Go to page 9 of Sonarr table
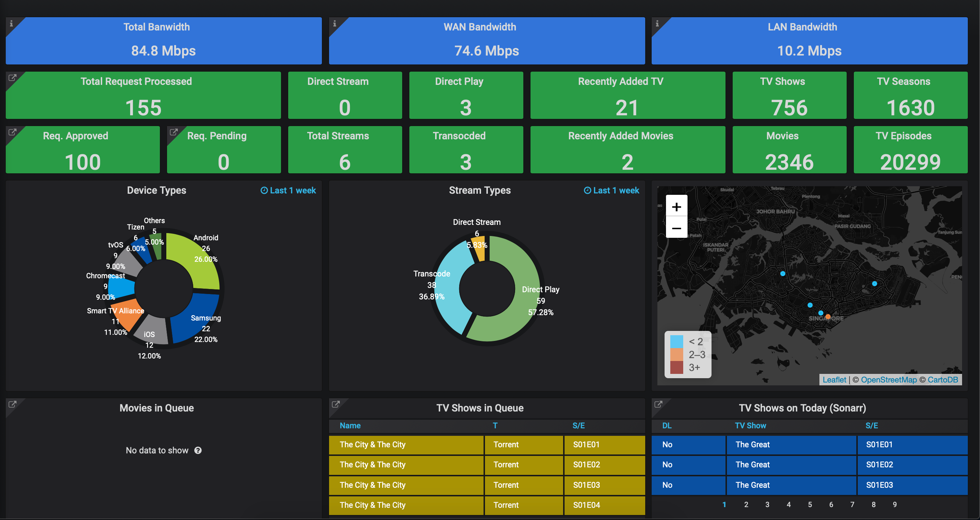The height and width of the screenshot is (520, 980). point(895,504)
